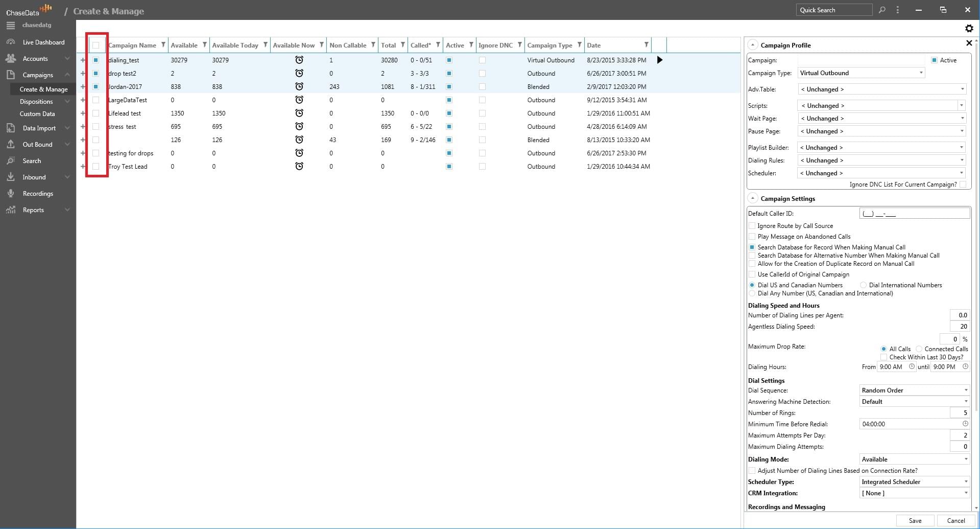Open Live Dashboard from sidebar
The image size is (980, 529).
click(x=43, y=42)
